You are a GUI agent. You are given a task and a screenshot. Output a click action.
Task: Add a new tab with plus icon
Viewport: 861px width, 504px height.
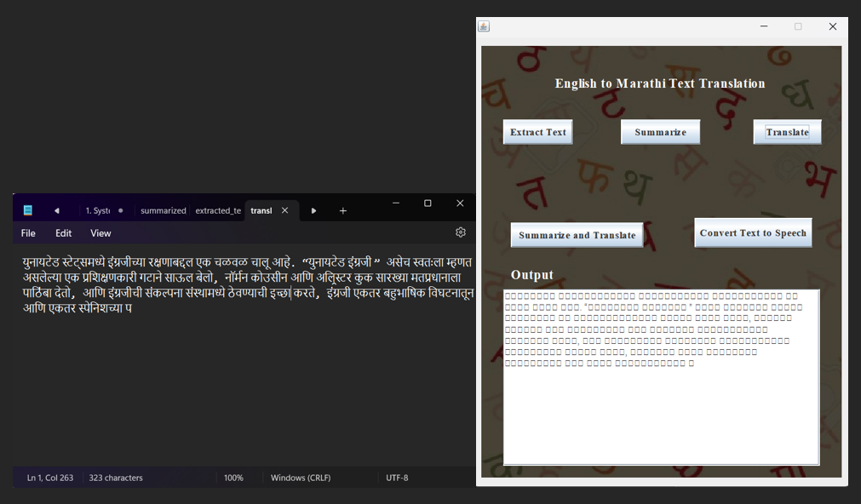(342, 210)
